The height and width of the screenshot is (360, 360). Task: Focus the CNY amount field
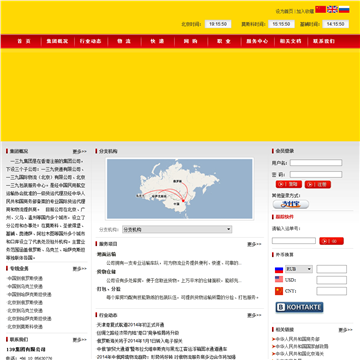point(332,291)
